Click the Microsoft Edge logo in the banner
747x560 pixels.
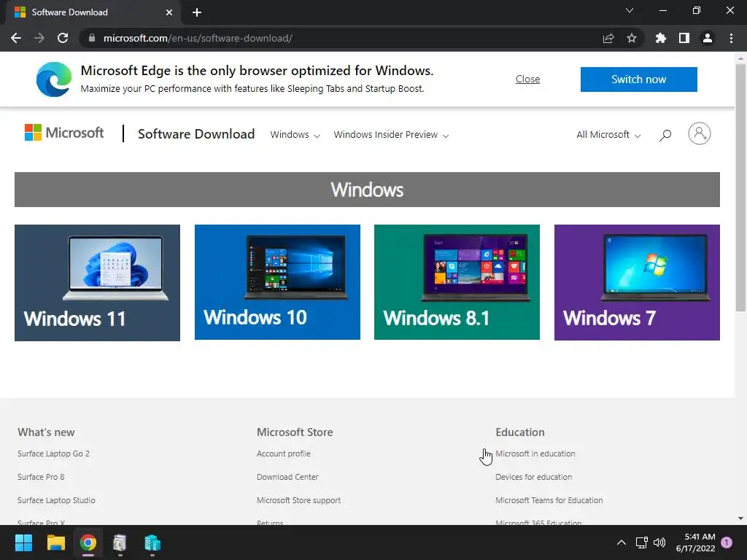(x=54, y=79)
